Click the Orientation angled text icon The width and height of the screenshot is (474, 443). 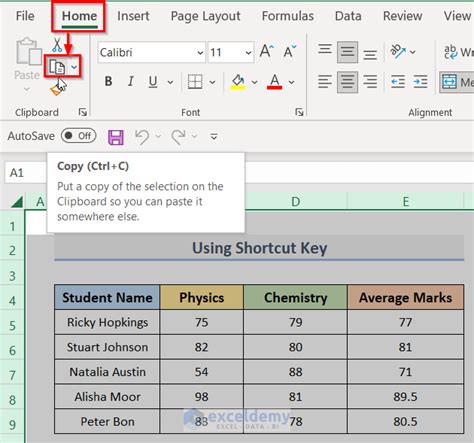point(397,51)
